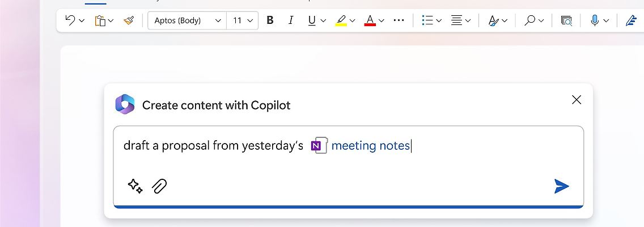Apply the red font color

click(x=370, y=20)
